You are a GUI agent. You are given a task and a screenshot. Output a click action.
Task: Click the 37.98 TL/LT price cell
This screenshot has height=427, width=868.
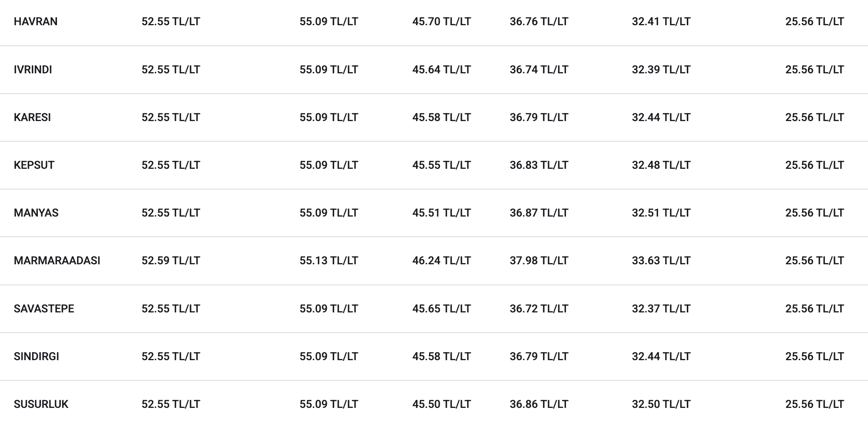coord(539,260)
